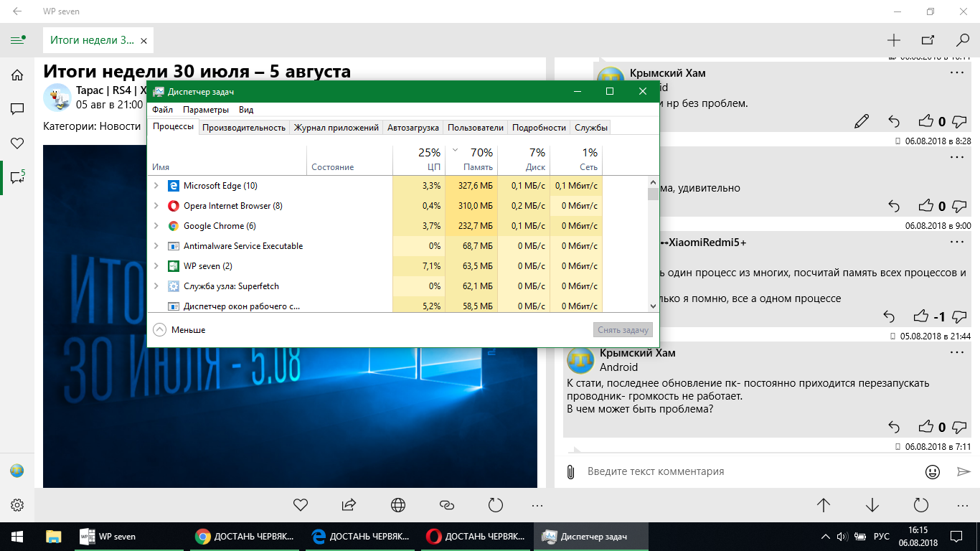The width and height of the screenshot is (980, 551).
Task: Edit first comment with pencil icon
Action: (862, 121)
